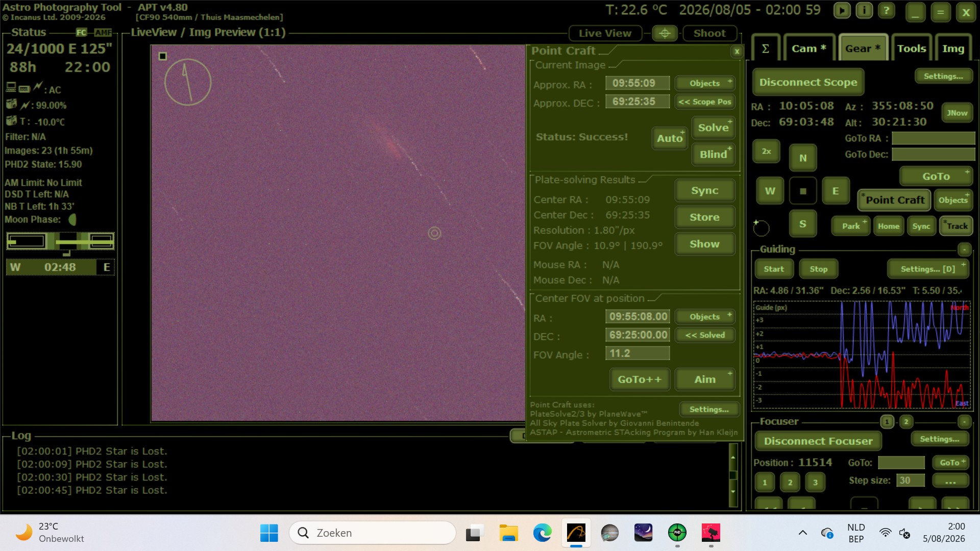The width and height of the screenshot is (980, 551).
Task: Collapse the Focuser section with minus button
Action: [964, 422]
